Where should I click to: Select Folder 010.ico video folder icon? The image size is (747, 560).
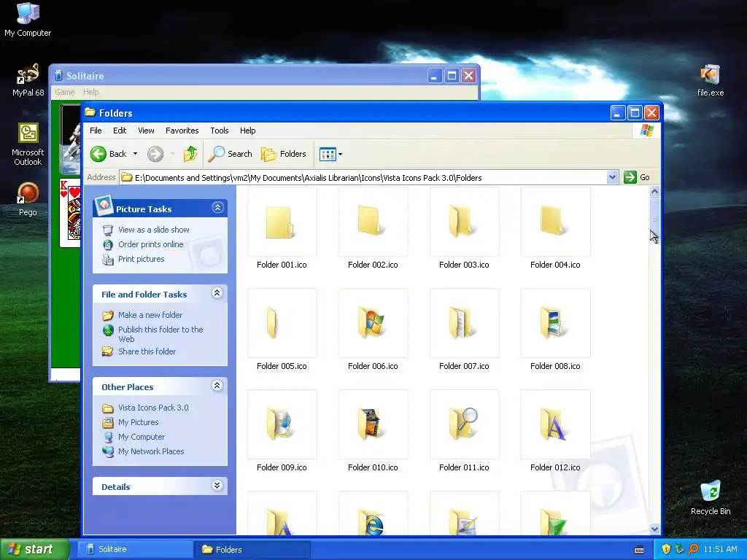[373, 425]
